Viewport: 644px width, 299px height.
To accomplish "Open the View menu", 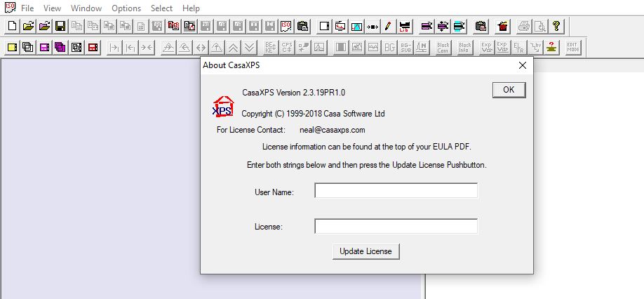I will [x=52, y=8].
